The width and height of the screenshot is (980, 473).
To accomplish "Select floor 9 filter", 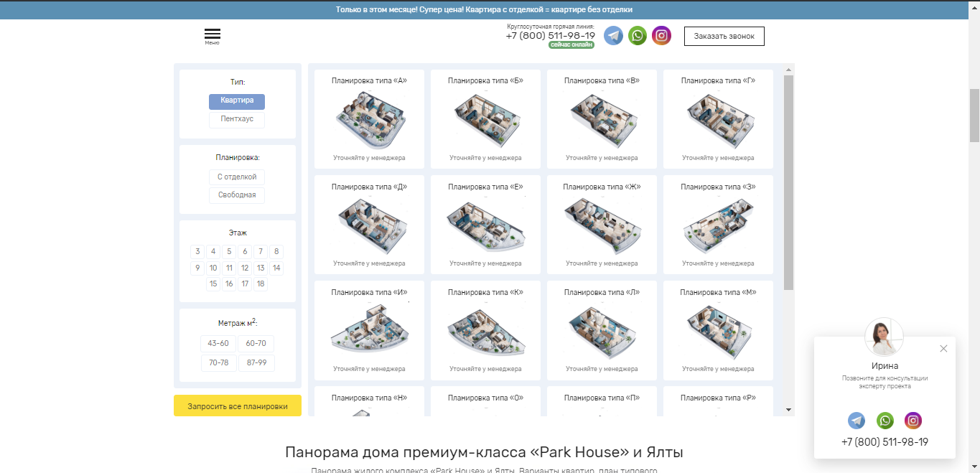I will coord(197,268).
